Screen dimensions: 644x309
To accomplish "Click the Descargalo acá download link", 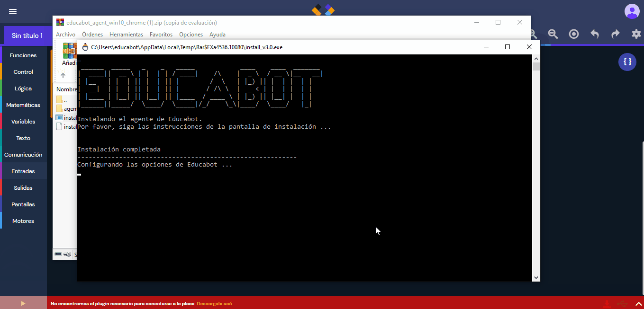I will [x=214, y=303].
